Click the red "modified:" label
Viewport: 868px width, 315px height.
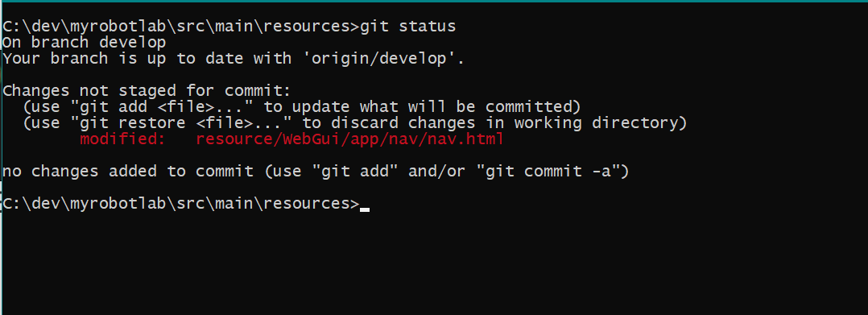123,139
